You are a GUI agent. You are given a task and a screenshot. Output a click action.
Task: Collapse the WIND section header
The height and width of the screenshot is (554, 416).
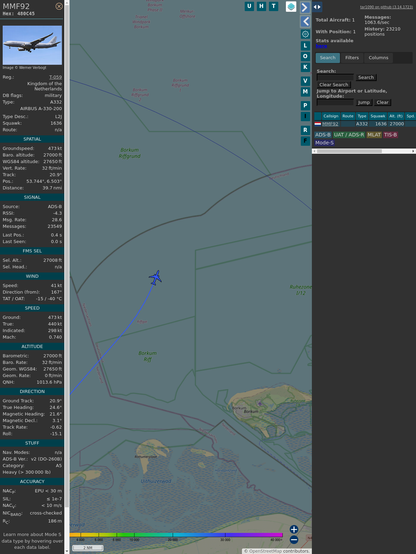(x=32, y=276)
